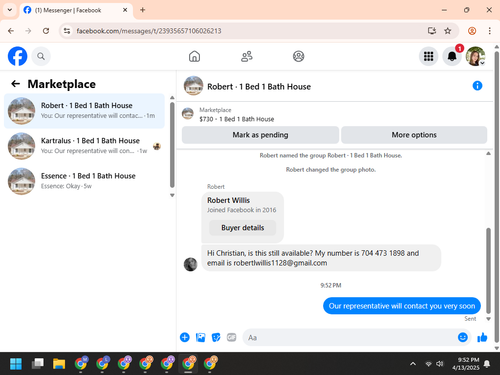
Task: Open Chrome profile icon
Action: (472, 31)
